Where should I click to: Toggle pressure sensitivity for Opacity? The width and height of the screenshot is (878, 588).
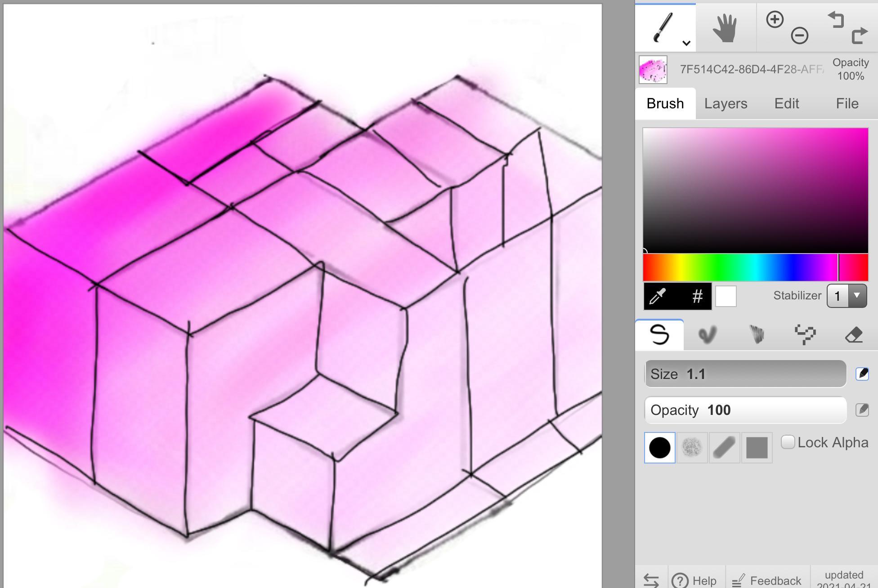(x=862, y=410)
